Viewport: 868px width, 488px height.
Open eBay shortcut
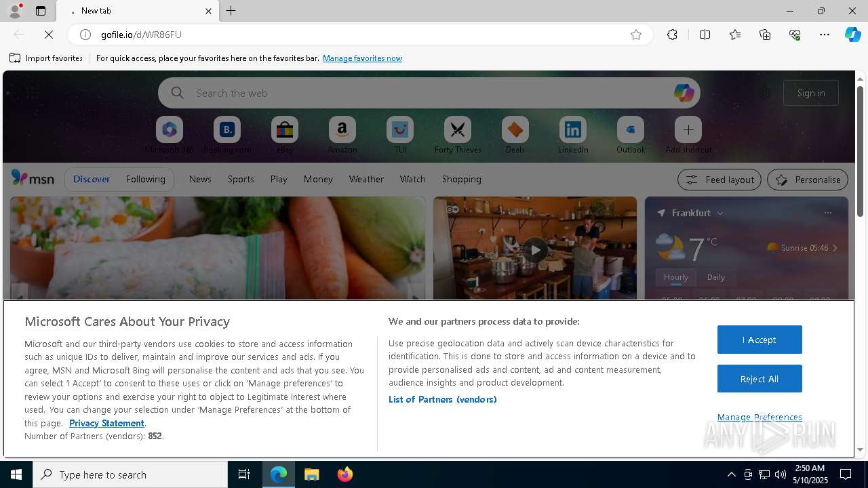[x=285, y=135]
